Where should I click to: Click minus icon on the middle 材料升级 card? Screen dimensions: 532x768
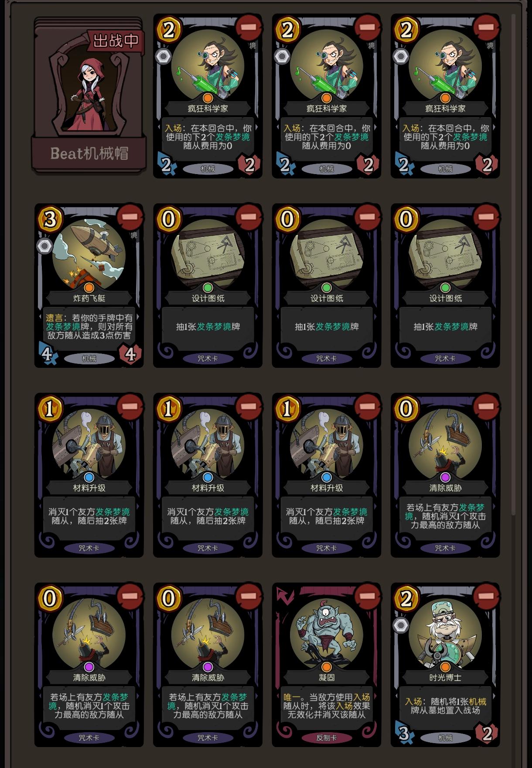coord(249,406)
